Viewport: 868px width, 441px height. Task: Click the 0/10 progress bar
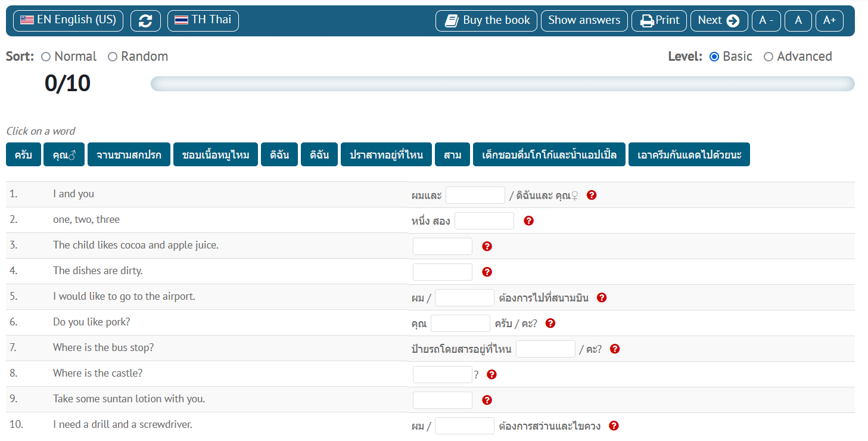502,83
